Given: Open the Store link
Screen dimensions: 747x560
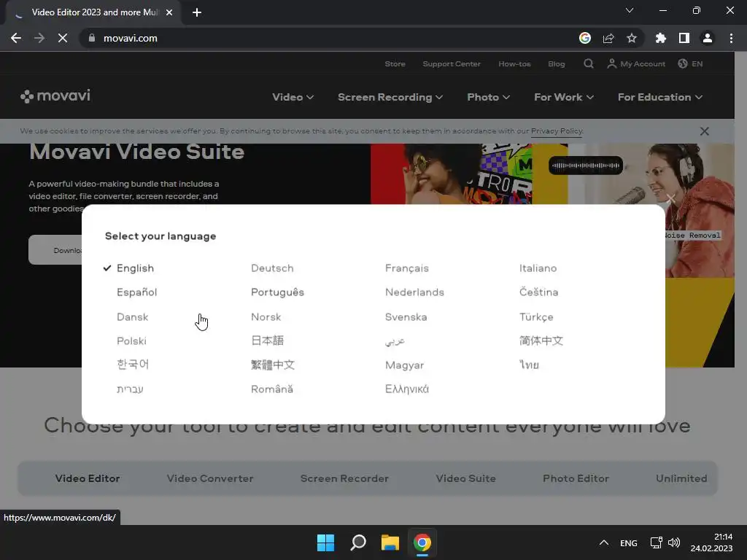Looking at the screenshot, I should (395, 64).
